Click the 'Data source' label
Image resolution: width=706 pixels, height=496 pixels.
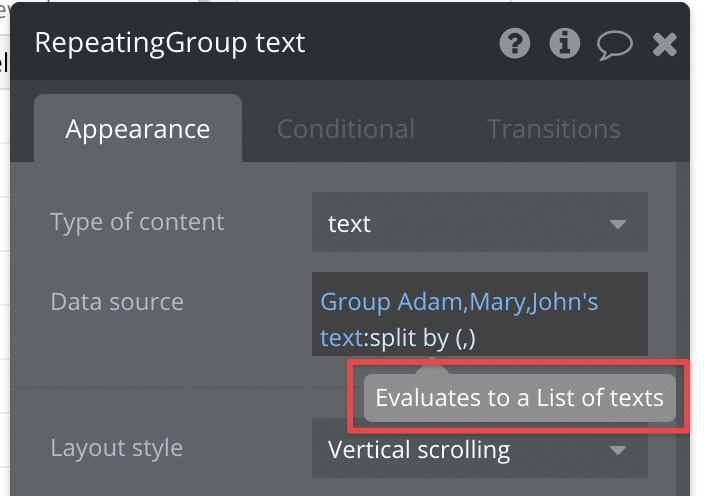(x=117, y=302)
